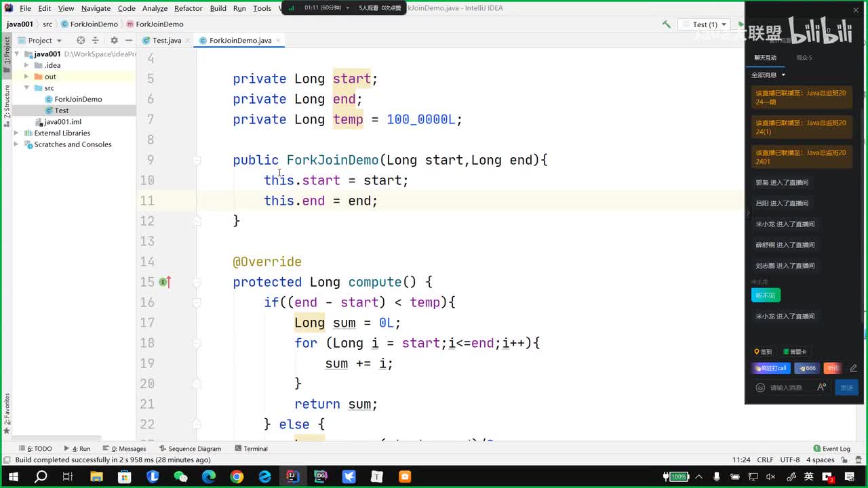Toggle the Event Log tool window

pos(831,449)
